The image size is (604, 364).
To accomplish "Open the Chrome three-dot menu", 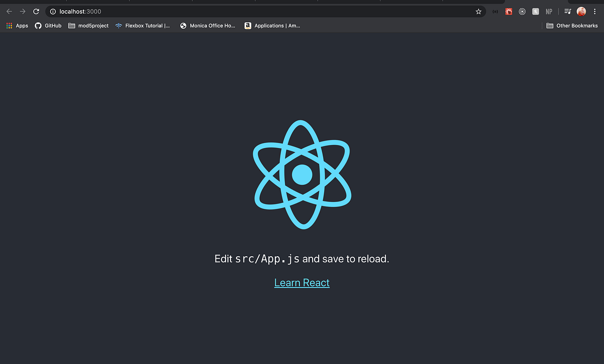I will click(x=595, y=11).
